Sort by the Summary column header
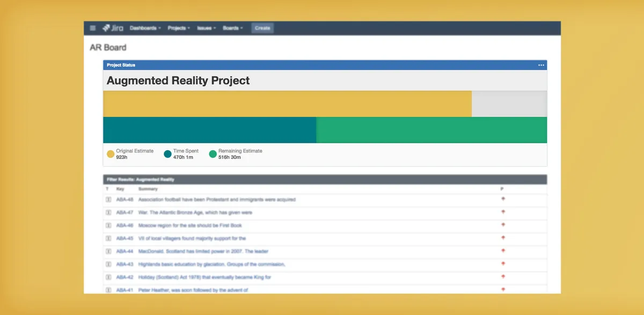This screenshot has width=644, height=315. 148,189
